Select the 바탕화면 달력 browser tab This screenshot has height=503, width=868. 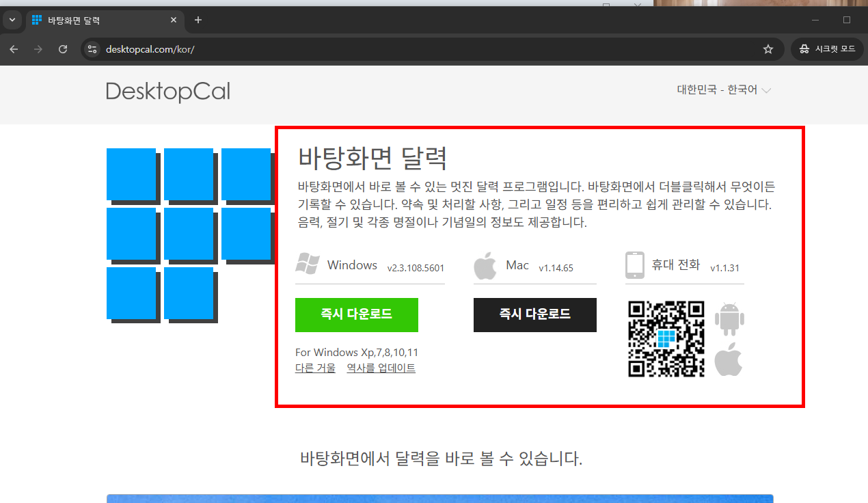105,20
